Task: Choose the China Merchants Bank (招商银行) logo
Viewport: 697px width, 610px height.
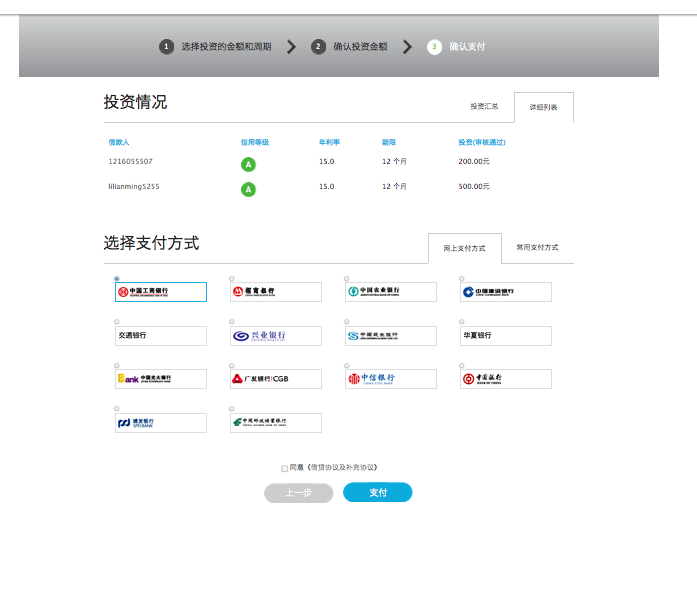Action: click(x=275, y=292)
